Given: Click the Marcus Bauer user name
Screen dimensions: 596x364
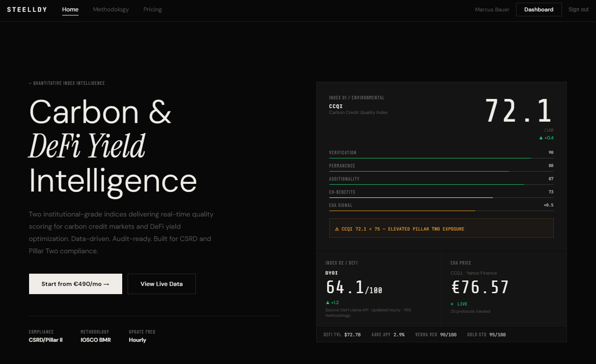Looking at the screenshot, I should (x=492, y=9).
